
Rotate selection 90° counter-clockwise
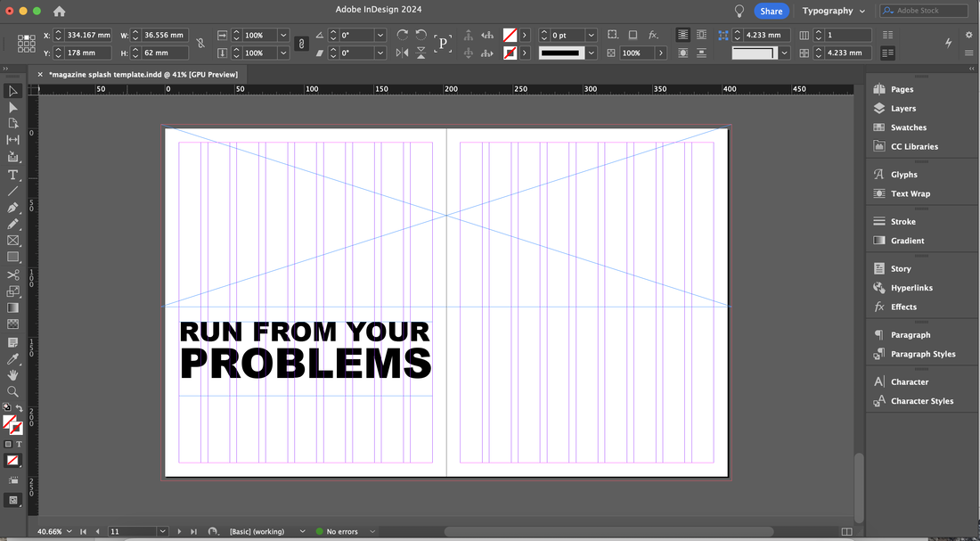[421, 35]
